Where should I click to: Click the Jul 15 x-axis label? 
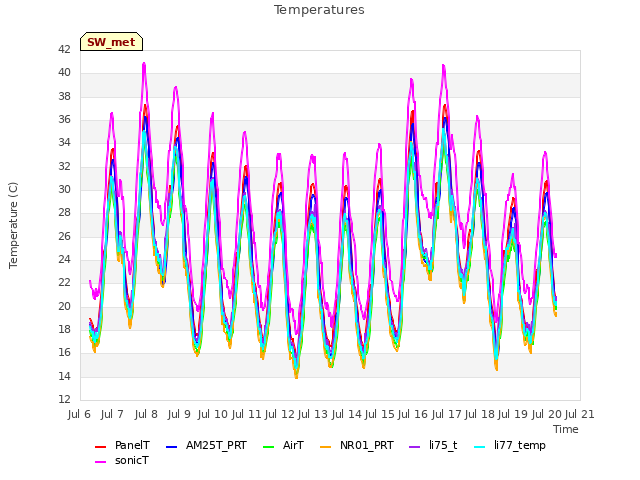tap(380, 414)
